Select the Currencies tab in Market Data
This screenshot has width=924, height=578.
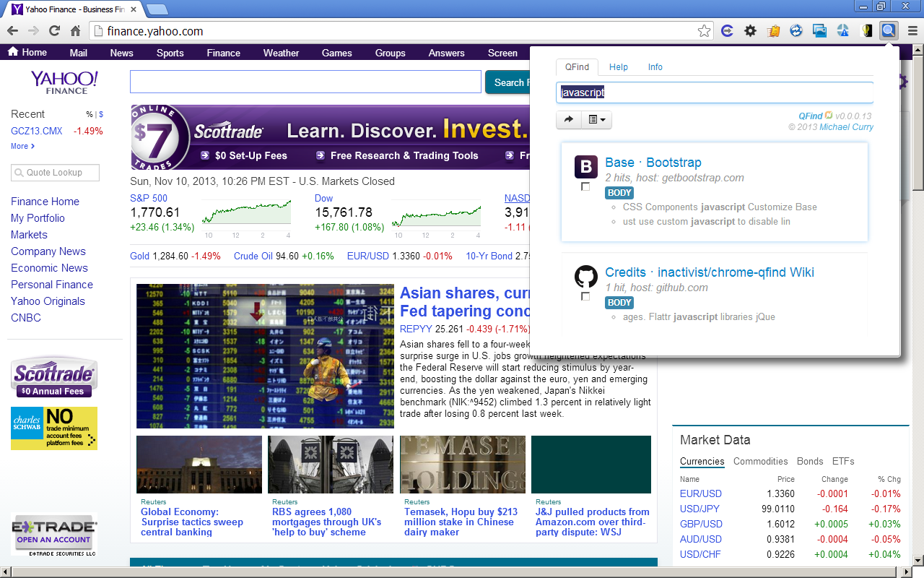coord(702,461)
